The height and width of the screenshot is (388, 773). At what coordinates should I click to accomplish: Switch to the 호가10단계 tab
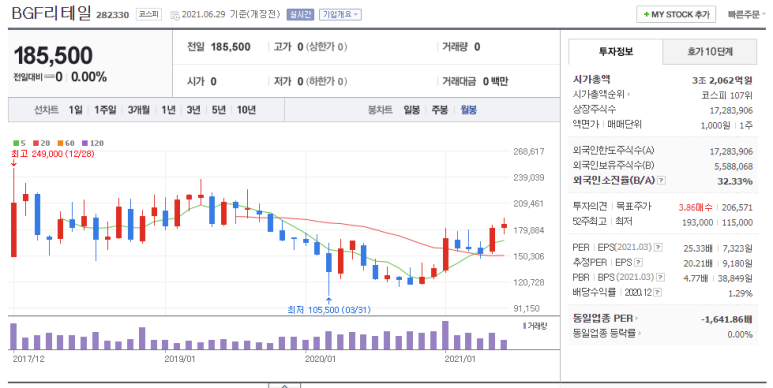(710, 51)
